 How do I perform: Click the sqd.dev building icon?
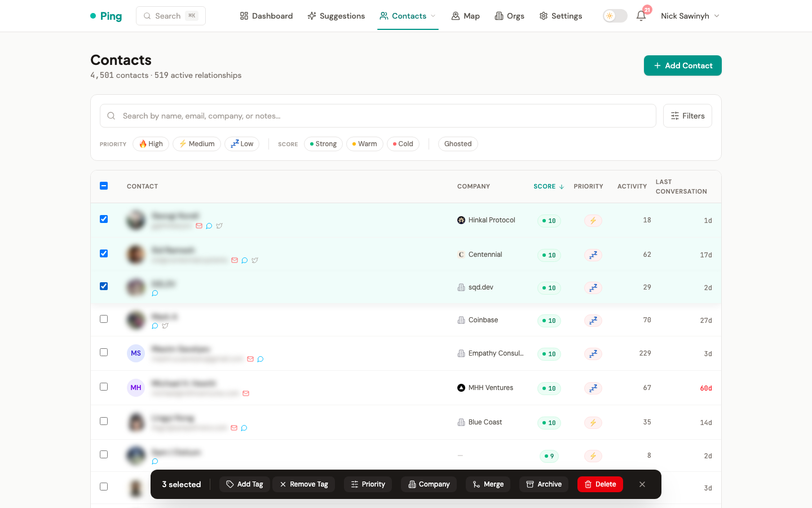pyautogui.click(x=461, y=287)
